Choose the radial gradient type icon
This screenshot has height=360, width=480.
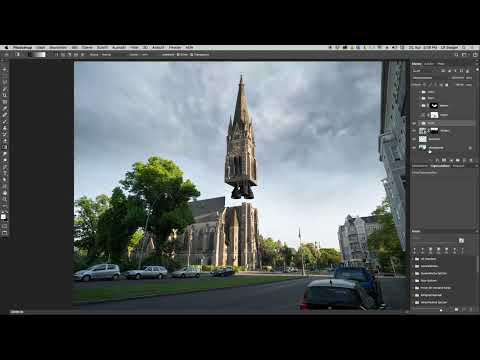point(63,55)
